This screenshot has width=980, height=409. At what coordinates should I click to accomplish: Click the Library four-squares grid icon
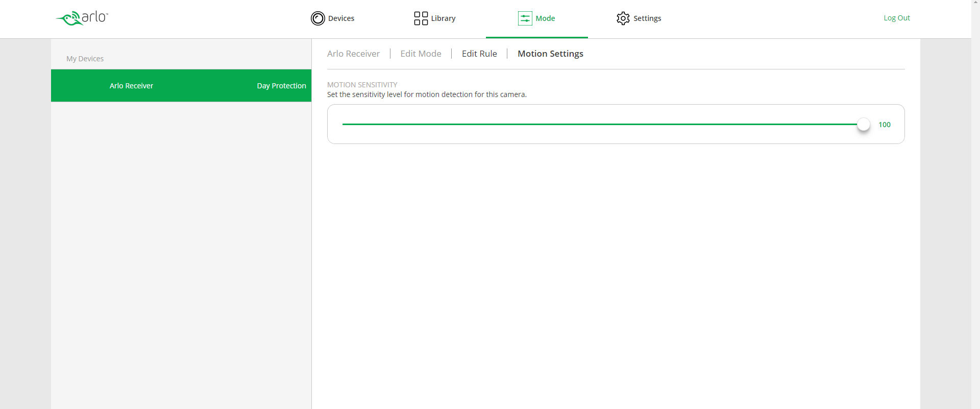pyautogui.click(x=421, y=18)
